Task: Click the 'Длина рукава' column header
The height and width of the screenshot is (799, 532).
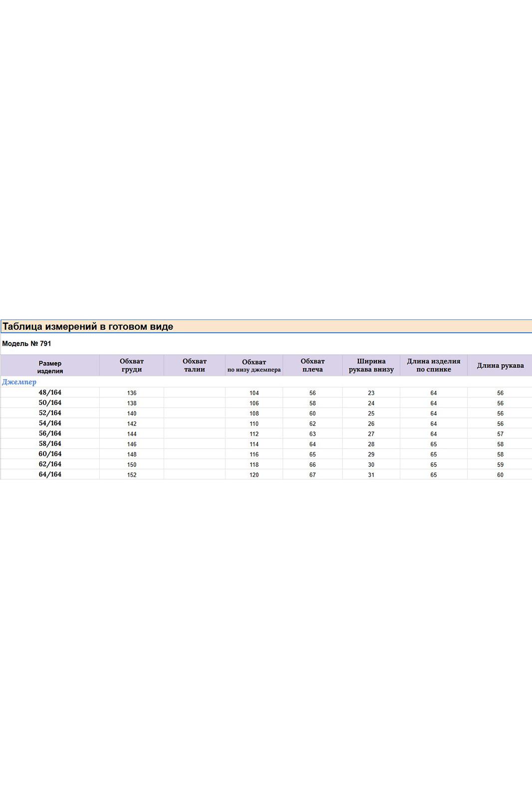Action: click(500, 366)
